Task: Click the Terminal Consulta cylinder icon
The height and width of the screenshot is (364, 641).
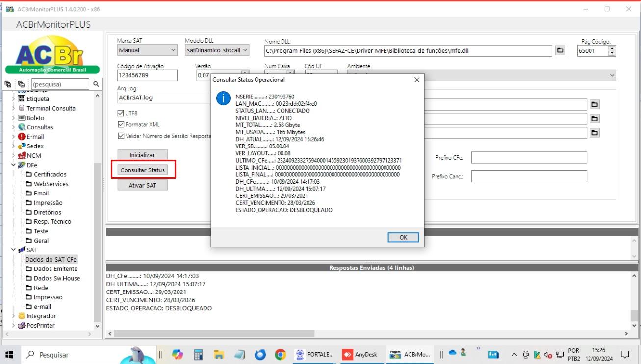Action: click(x=22, y=108)
